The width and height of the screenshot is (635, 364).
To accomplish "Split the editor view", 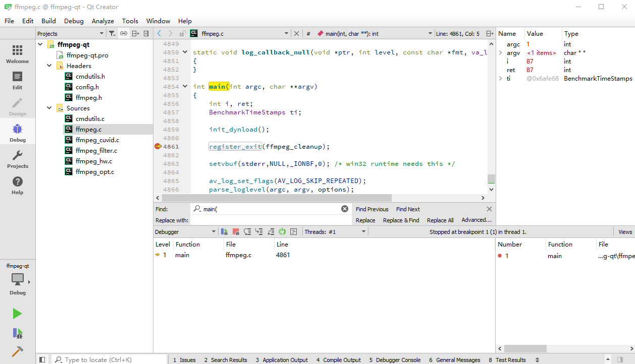I will (490, 33).
